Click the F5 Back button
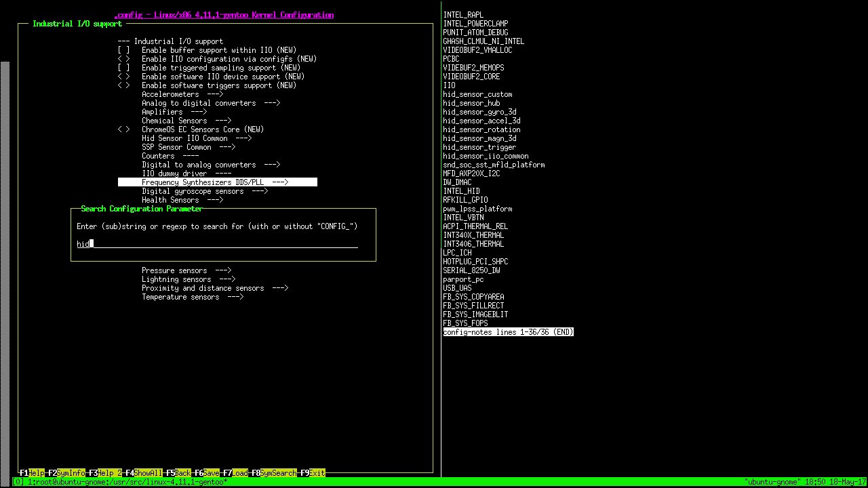The image size is (868, 488). coord(178,472)
